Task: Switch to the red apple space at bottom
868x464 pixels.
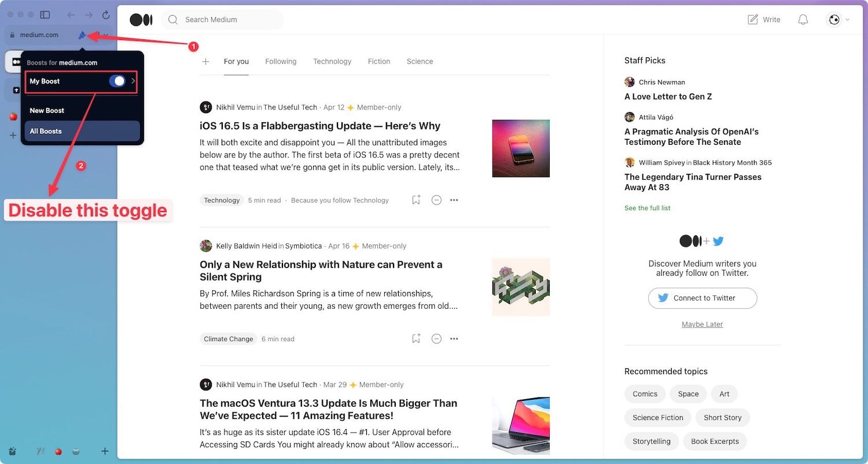Action: pos(58,451)
